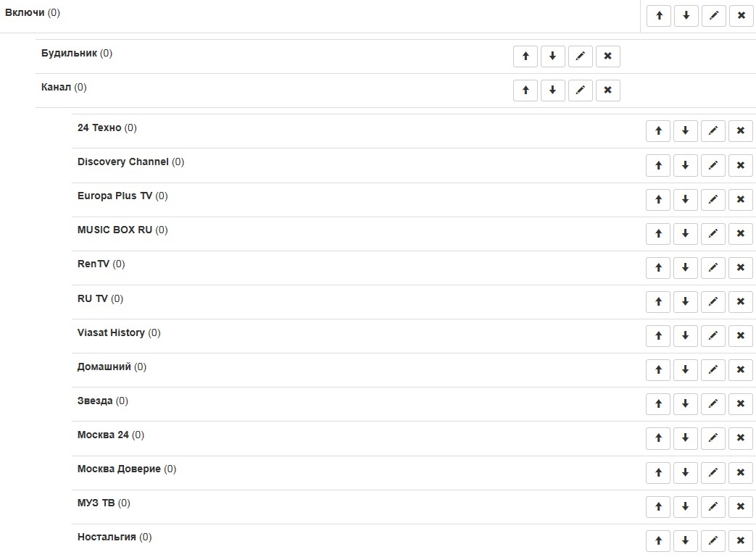Edit the 24 Техно entry
The width and height of the screenshot is (756, 557).
pyautogui.click(x=713, y=130)
